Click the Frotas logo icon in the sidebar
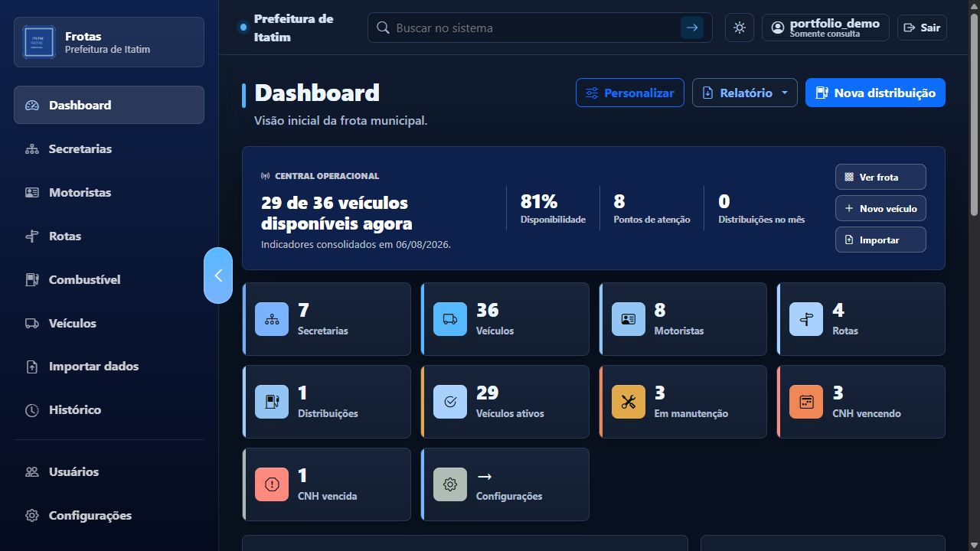The width and height of the screenshot is (980, 551). click(x=39, y=42)
